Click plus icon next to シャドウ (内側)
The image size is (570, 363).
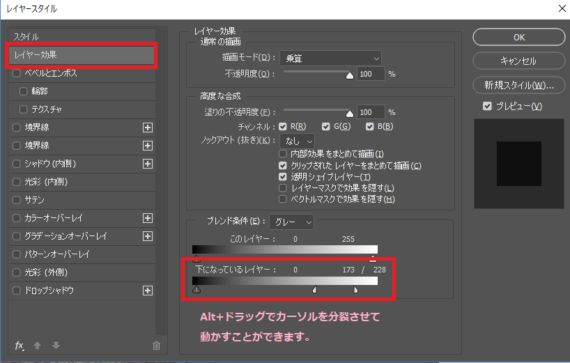(148, 164)
